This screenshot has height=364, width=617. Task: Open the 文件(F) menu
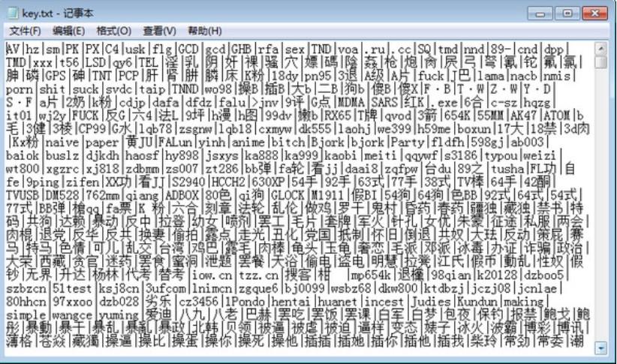[25, 31]
